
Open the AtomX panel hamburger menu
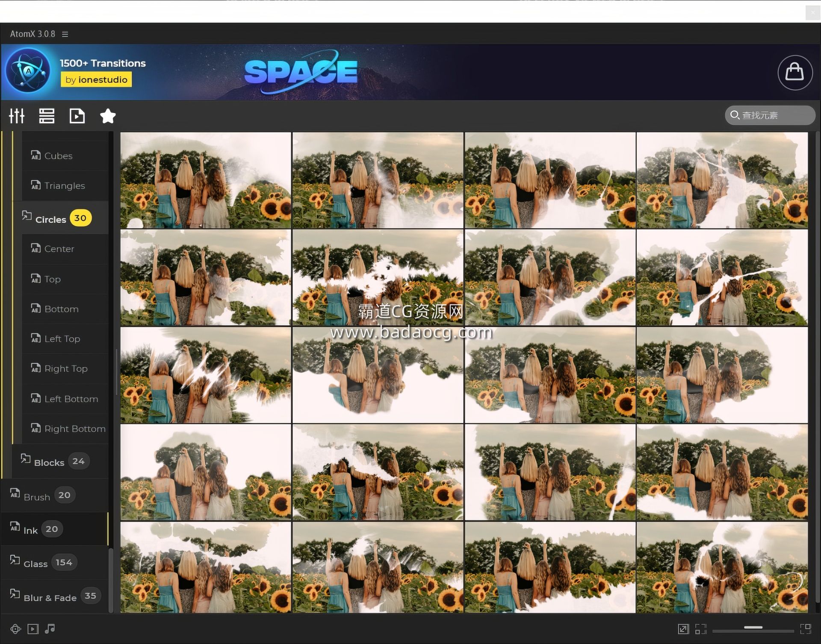tap(65, 34)
